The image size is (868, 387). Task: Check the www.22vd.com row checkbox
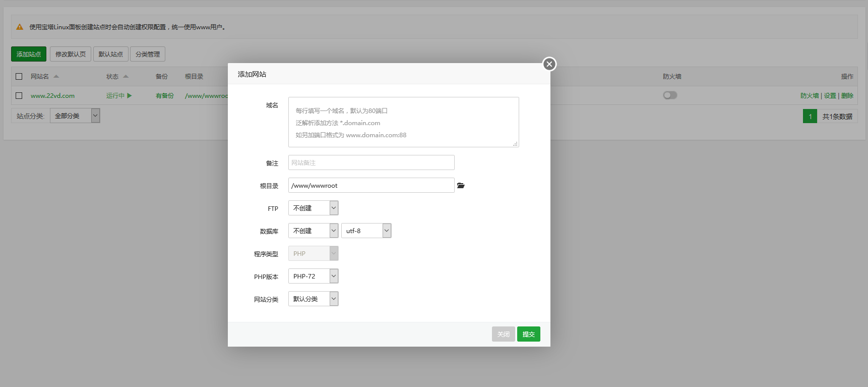[19, 95]
